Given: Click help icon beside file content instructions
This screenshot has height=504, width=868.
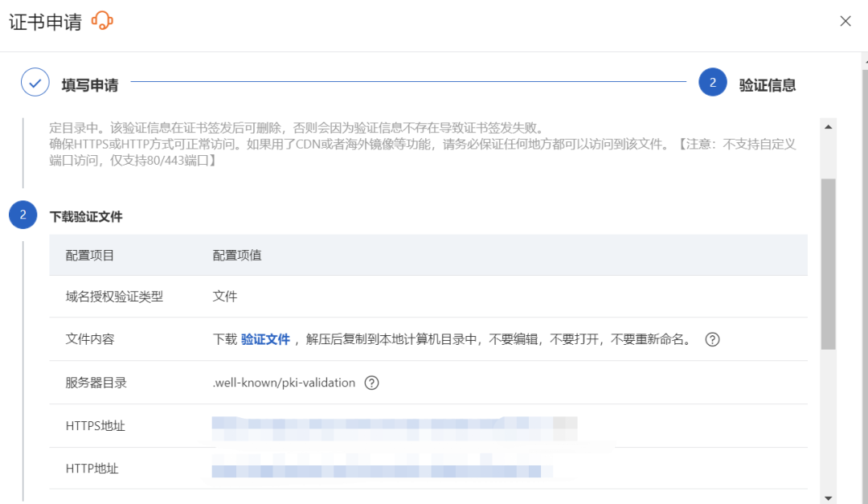Looking at the screenshot, I should pos(712,339).
